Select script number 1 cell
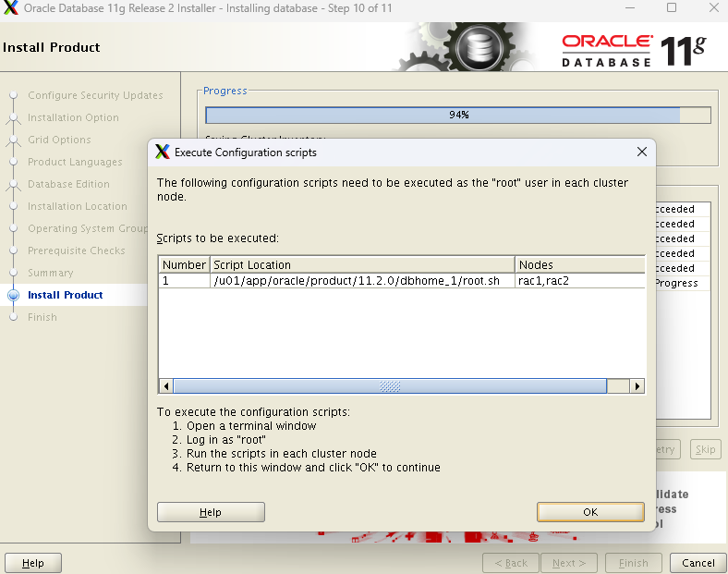 (x=184, y=280)
